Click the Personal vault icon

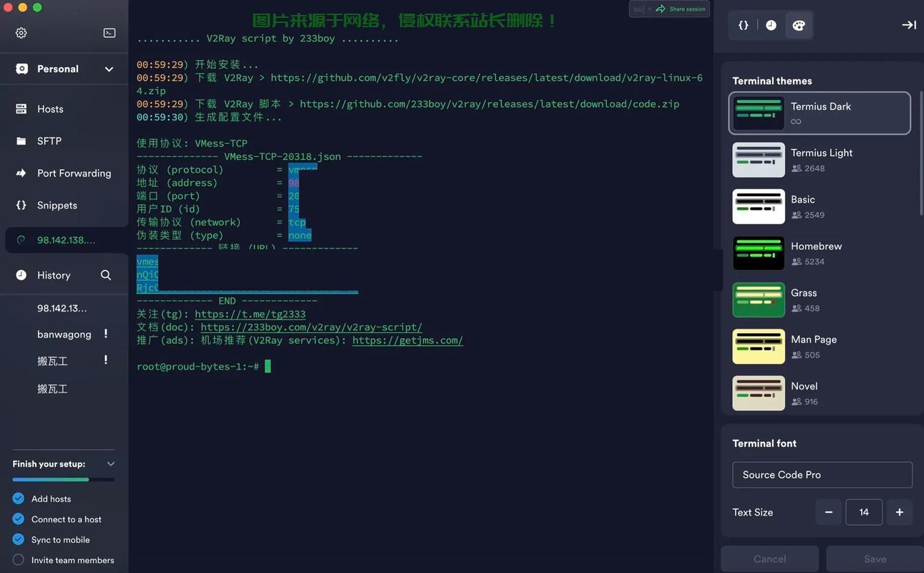(x=22, y=69)
